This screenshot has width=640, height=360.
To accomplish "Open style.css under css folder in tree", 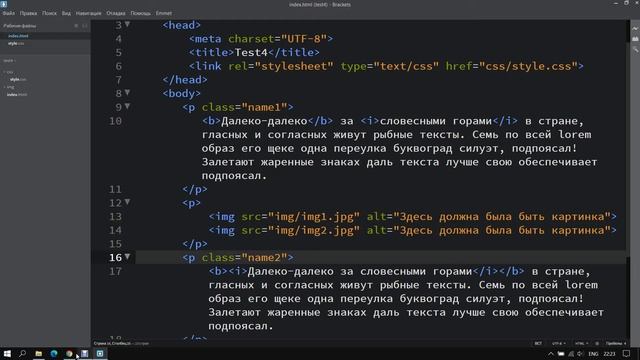I will click(x=18, y=79).
